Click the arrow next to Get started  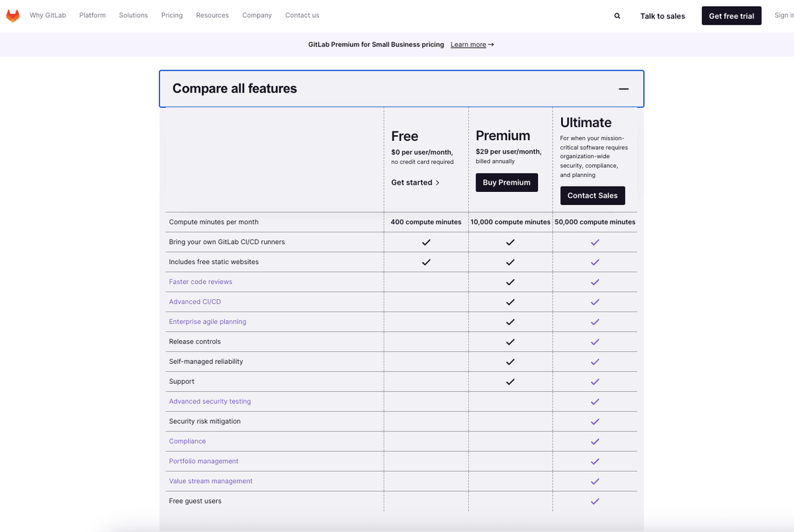click(437, 183)
